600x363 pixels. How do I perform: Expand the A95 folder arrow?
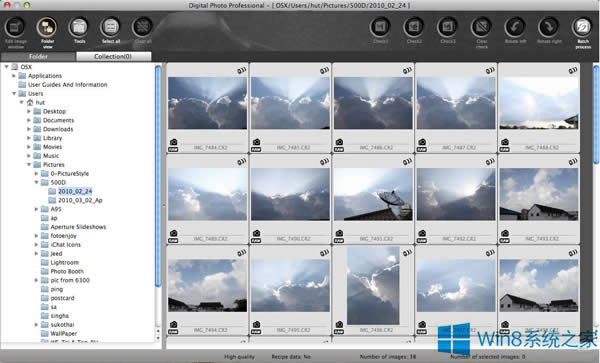point(36,209)
